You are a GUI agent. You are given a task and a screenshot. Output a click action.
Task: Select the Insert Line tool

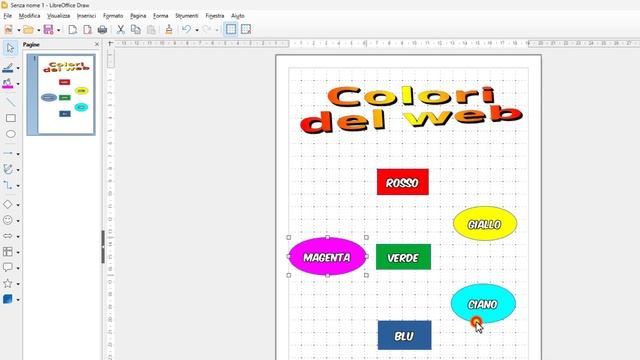(x=11, y=102)
